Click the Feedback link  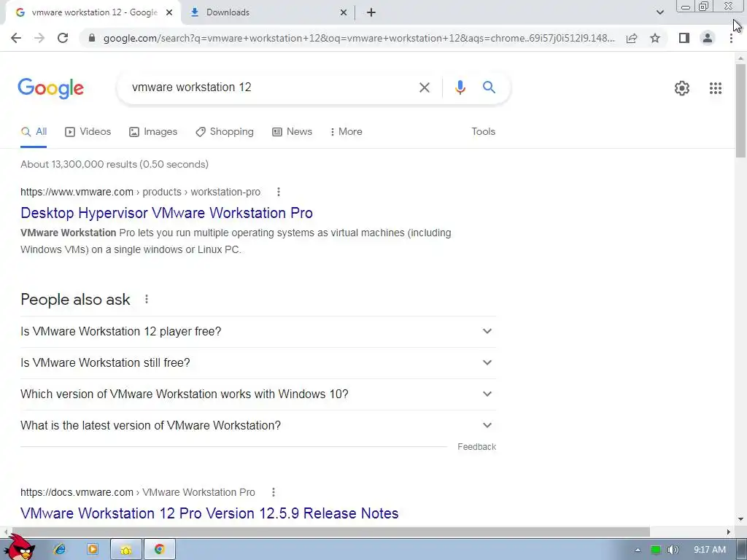point(476,447)
